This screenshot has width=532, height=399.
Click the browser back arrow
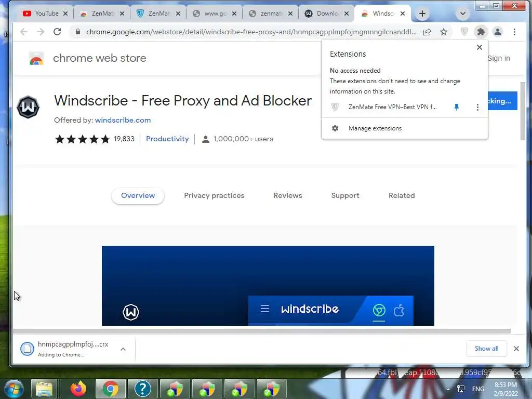24,32
